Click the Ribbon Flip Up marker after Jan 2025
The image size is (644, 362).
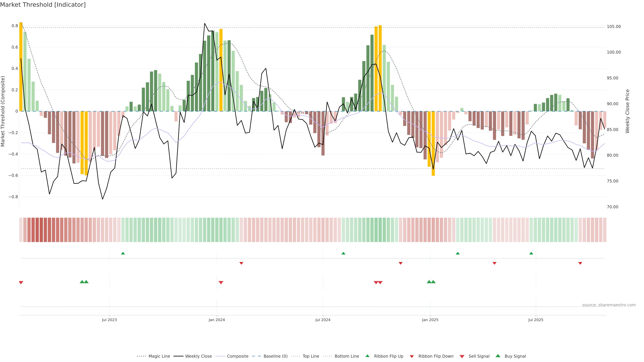tap(458, 253)
